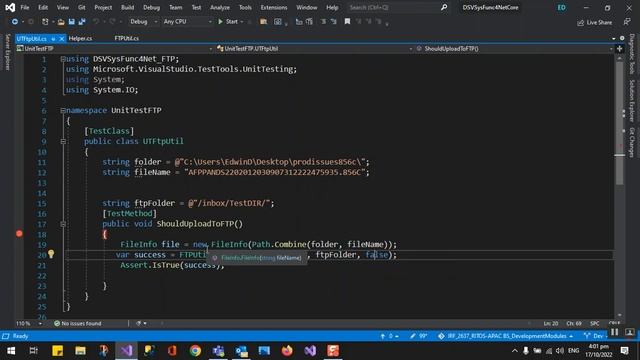640x360 pixels.
Task: Open the Test menu
Action: pos(196,7)
